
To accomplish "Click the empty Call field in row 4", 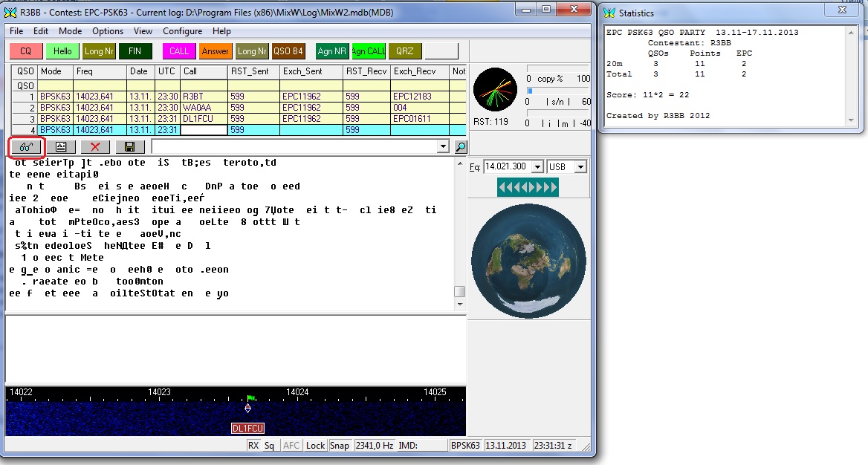I will (204, 129).
